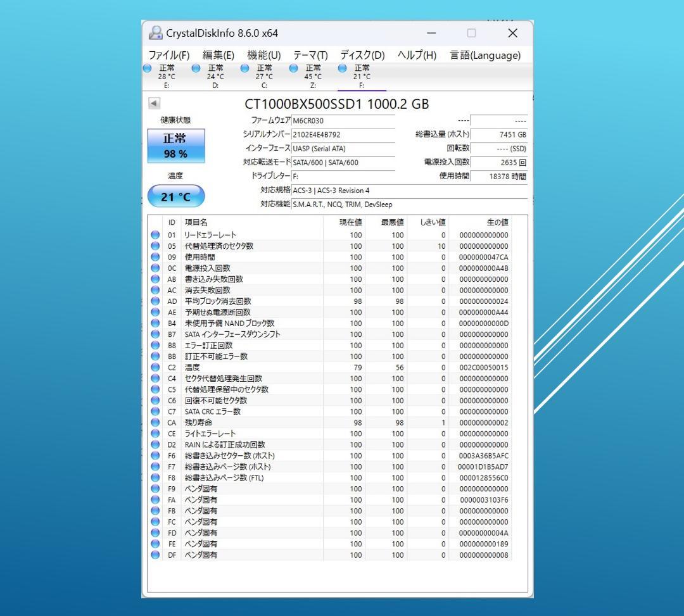Click the status icon of RAIN による訂正成功回数 row

(x=155, y=444)
